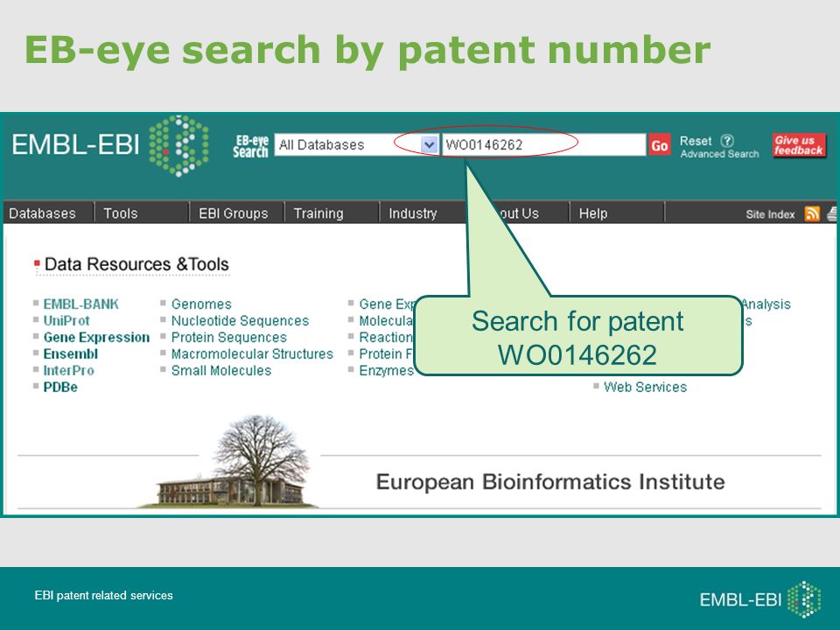Click the Data Resources &Tools heading
The height and width of the screenshot is (630, 840).
coord(136,264)
